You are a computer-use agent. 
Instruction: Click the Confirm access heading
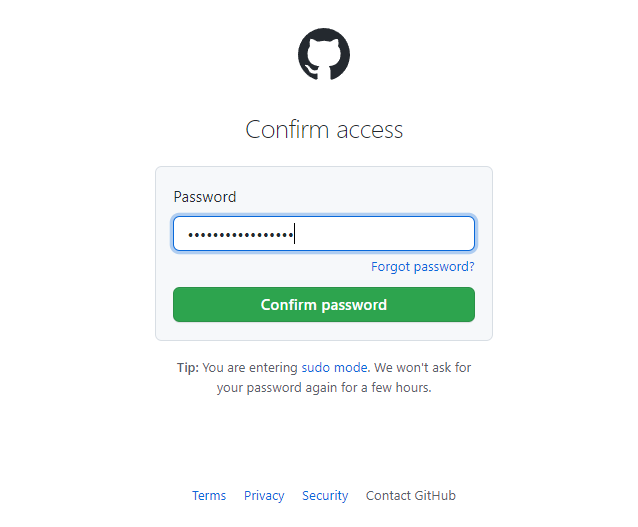tap(324, 129)
